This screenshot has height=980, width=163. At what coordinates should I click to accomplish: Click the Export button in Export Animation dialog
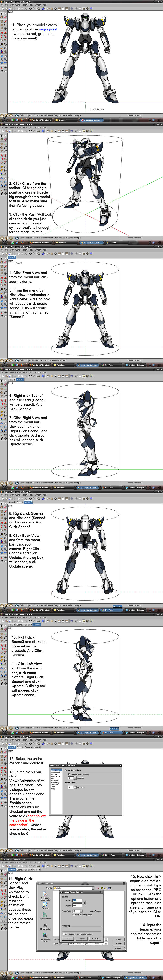point(119,939)
